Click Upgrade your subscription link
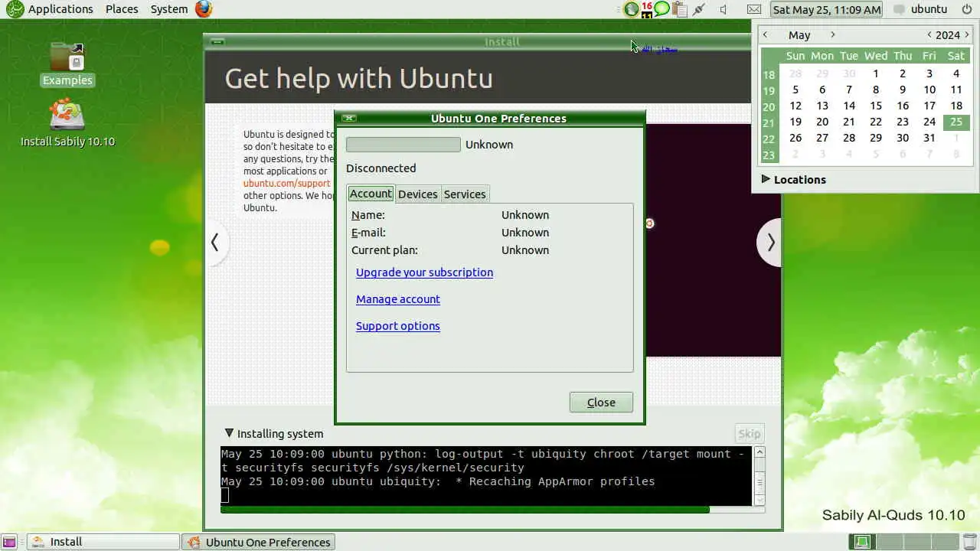This screenshot has height=551, width=980. [x=424, y=272]
